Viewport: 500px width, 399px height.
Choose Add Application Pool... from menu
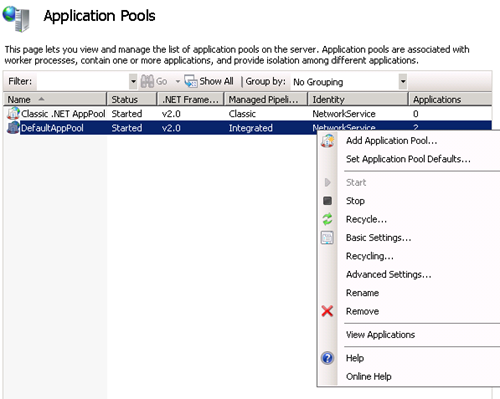391,141
